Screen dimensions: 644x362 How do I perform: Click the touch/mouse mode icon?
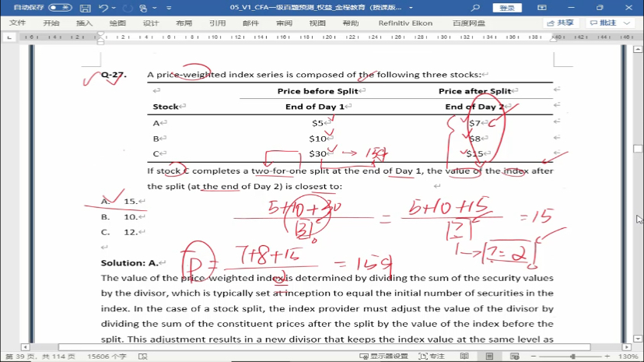[x=143, y=8]
